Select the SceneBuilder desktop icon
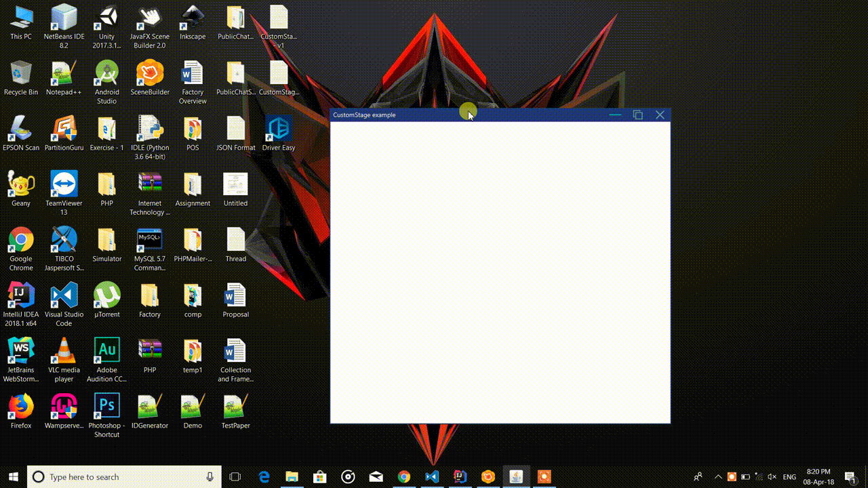868x488 pixels. coord(150,77)
